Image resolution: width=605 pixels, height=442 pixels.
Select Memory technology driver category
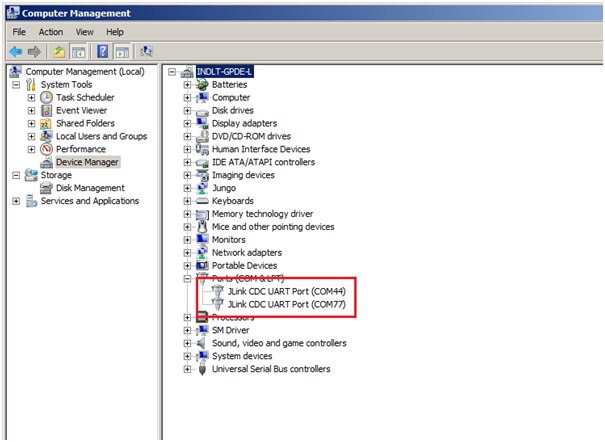click(x=262, y=214)
